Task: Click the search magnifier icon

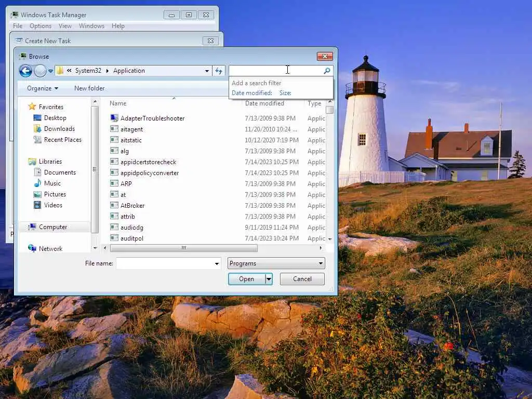Action: click(x=327, y=71)
